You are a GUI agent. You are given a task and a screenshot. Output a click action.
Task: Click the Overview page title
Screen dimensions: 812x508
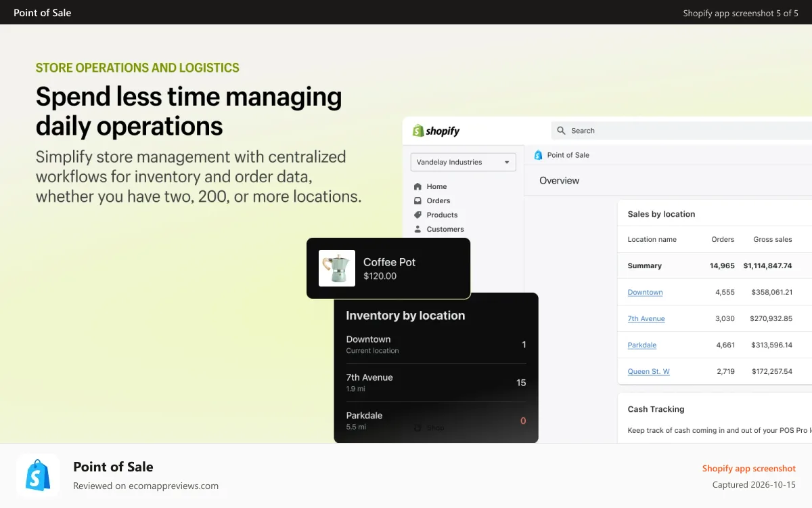tap(559, 181)
